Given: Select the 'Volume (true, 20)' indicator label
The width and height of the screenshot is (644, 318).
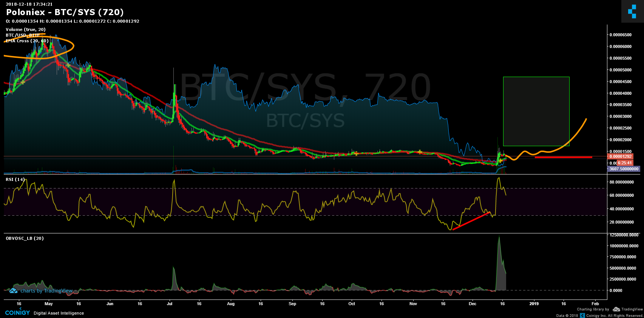Looking at the screenshot, I should [x=26, y=29].
